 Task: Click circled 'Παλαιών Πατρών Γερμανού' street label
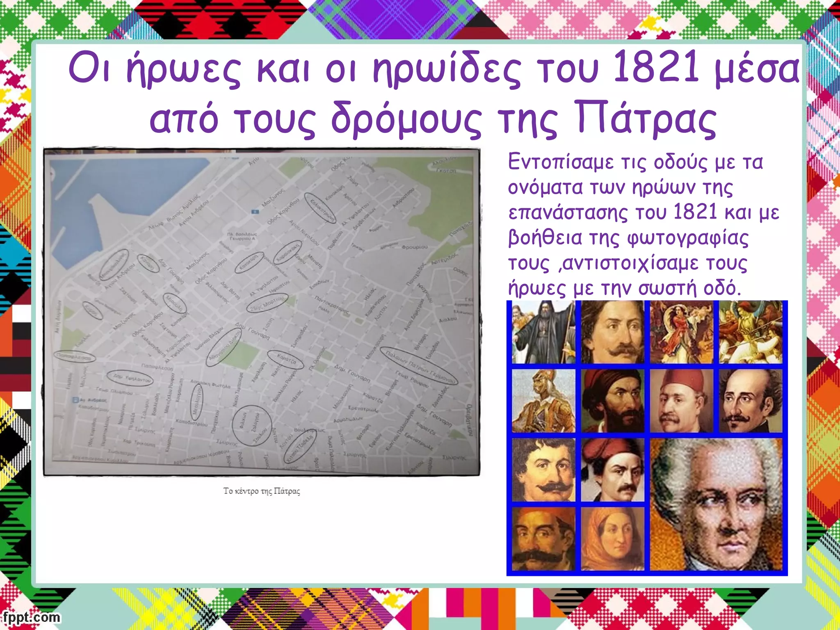(x=418, y=365)
